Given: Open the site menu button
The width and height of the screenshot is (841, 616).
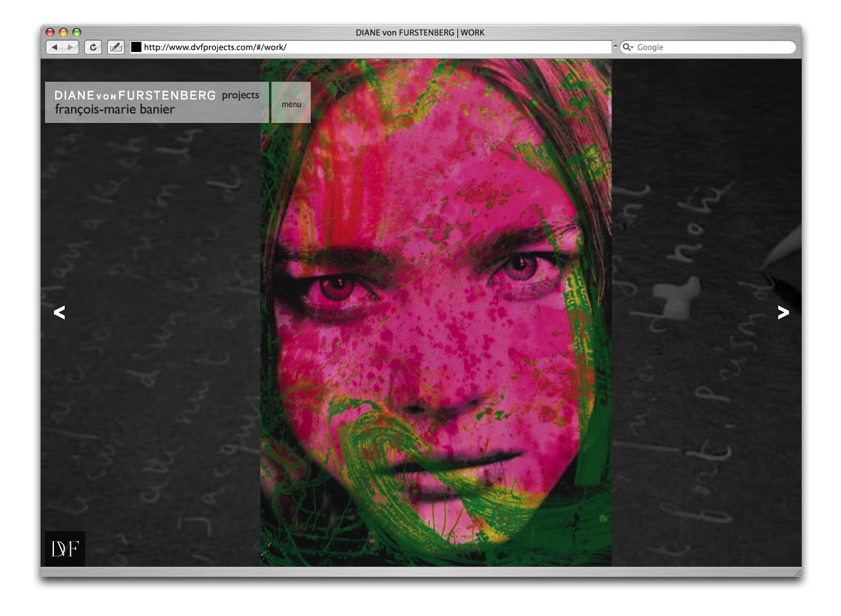Looking at the screenshot, I should coord(291,103).
